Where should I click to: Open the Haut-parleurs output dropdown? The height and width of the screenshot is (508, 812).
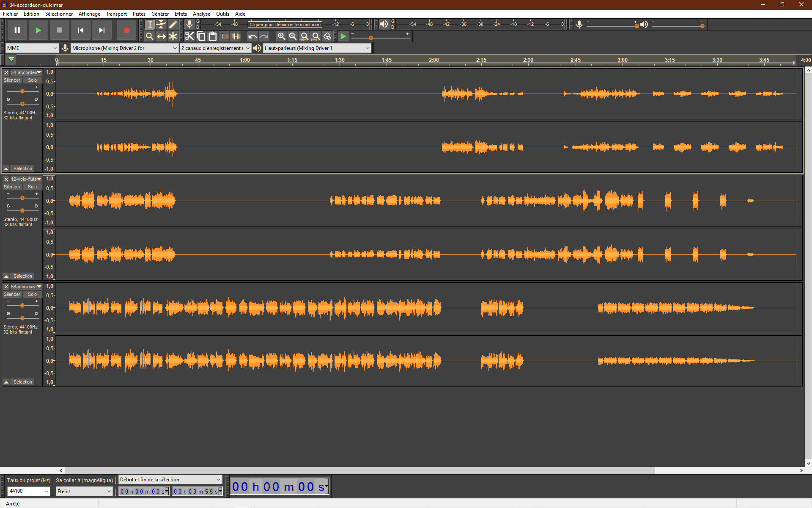[x=315, y=48]
